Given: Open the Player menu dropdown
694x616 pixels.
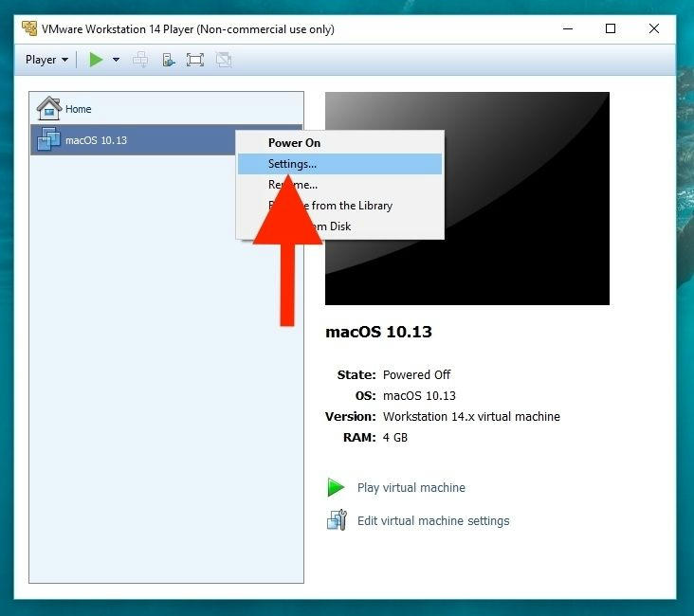Looking at the screenshot, I should [46, 60].
